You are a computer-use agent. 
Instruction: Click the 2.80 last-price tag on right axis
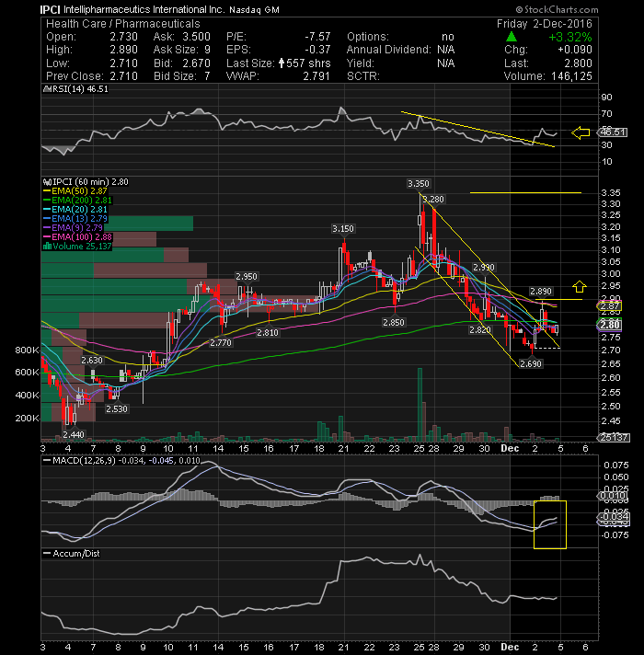610,325
